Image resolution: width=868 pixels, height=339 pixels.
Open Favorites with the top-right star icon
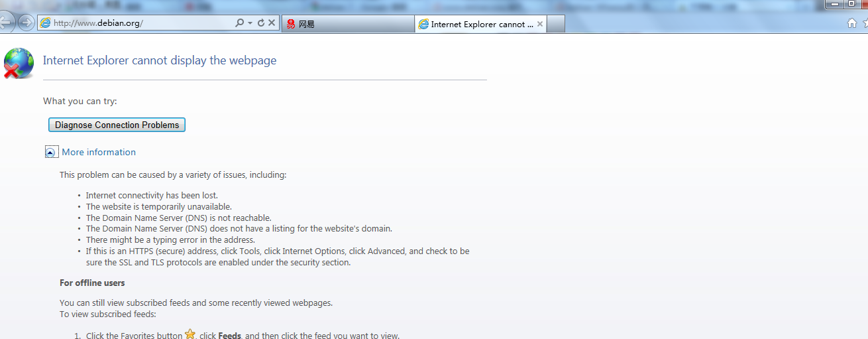pos(865,23)
